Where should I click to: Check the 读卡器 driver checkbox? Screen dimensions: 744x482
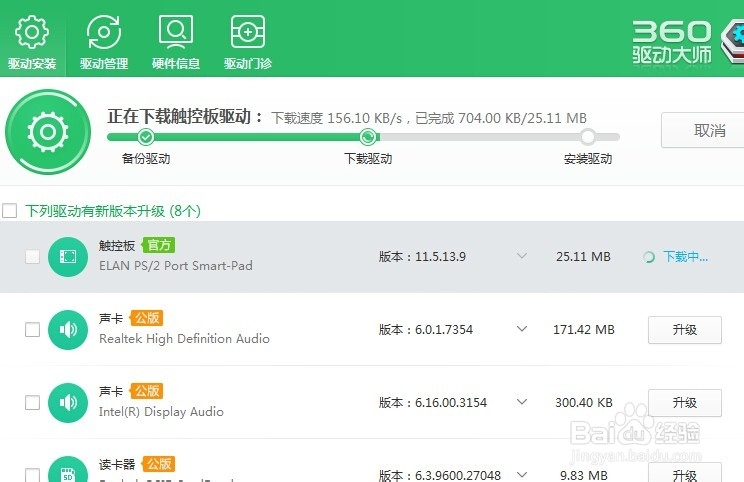point(32,475)
